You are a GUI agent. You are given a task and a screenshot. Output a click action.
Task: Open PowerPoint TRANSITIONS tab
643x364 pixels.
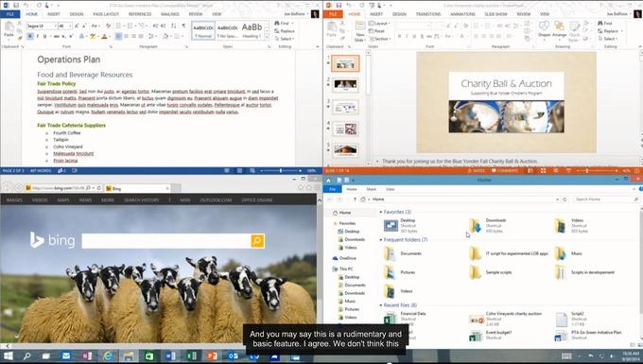tap(428, 14)
